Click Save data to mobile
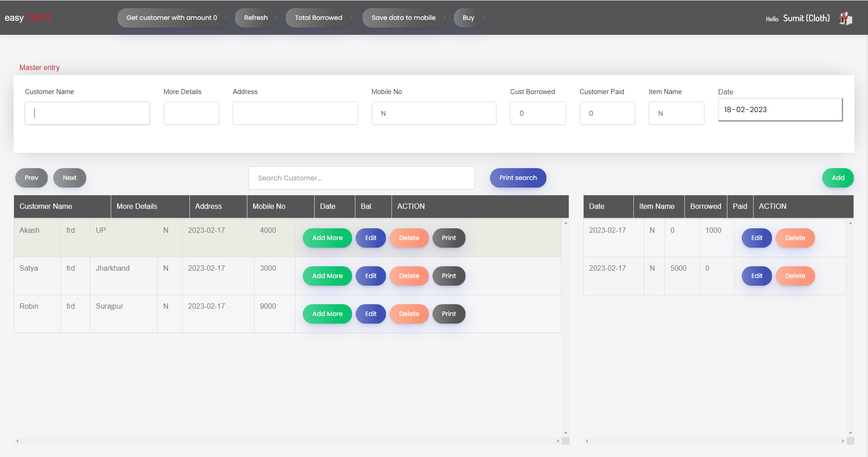Screen dimensions: 868x457 coord(403,18)
